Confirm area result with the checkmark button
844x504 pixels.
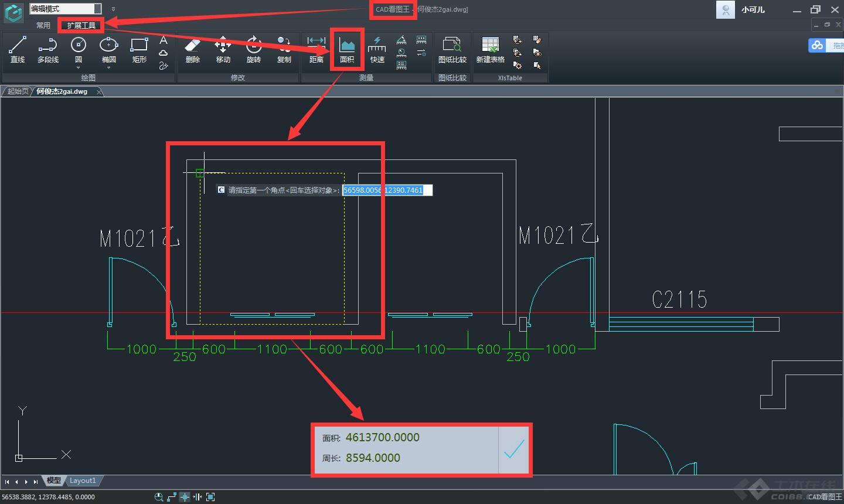click(514, 449)
